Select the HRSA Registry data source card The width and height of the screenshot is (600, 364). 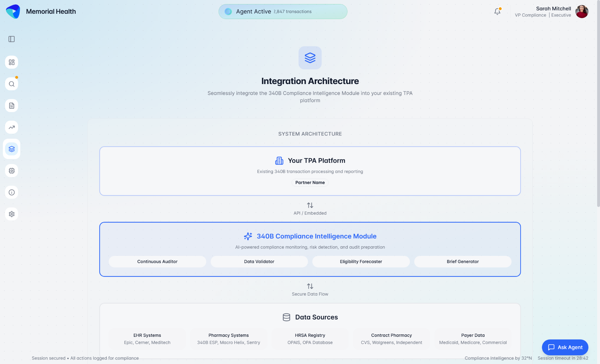point(310,339)
